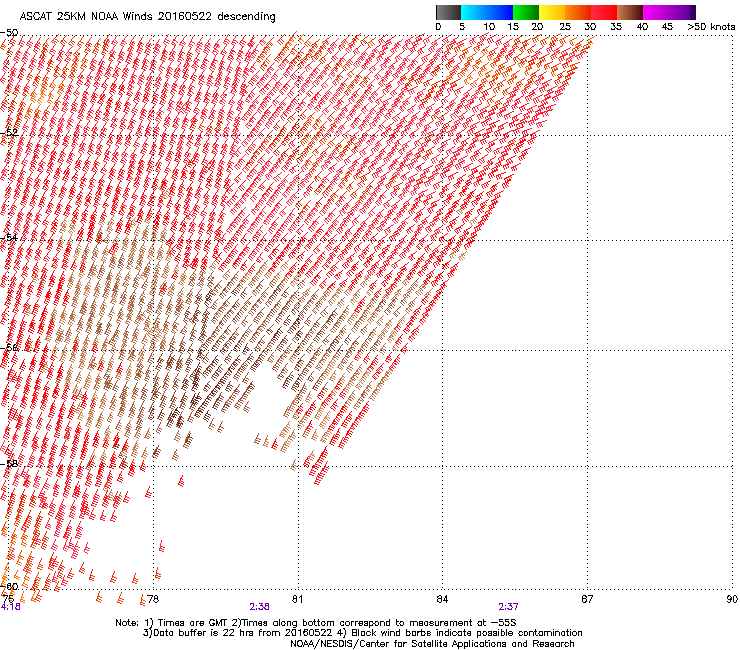Click the longitude label '87'
Image resolution: width=740 pixels, height=650 pixels.
coord(587,599)
